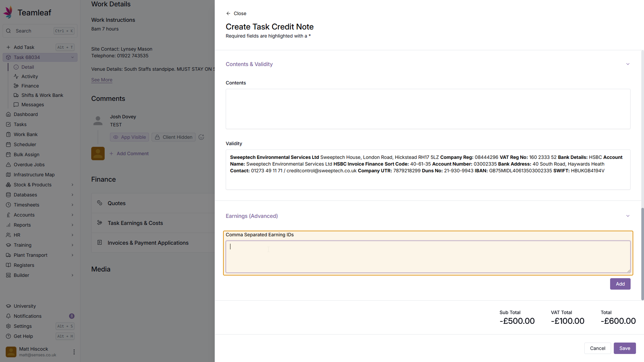Toggle Client Hidden on comment
Image resolution: width=644 pixels, height=362 pixels.
[x=173, y=137]
